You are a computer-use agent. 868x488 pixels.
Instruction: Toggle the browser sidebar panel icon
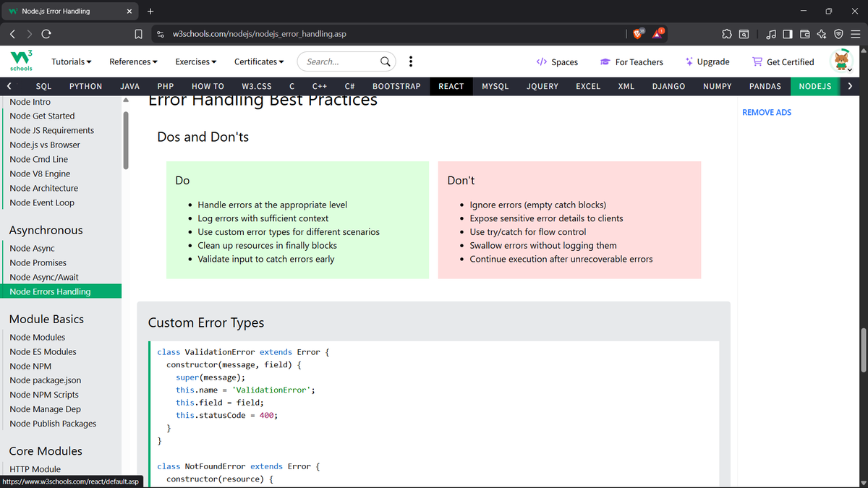[x=788, y=34]
